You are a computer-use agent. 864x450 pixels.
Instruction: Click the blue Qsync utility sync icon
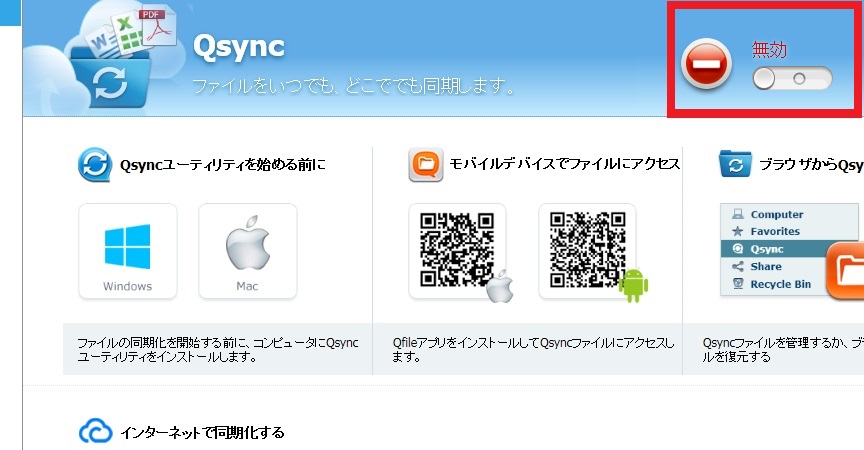(95, 164)
